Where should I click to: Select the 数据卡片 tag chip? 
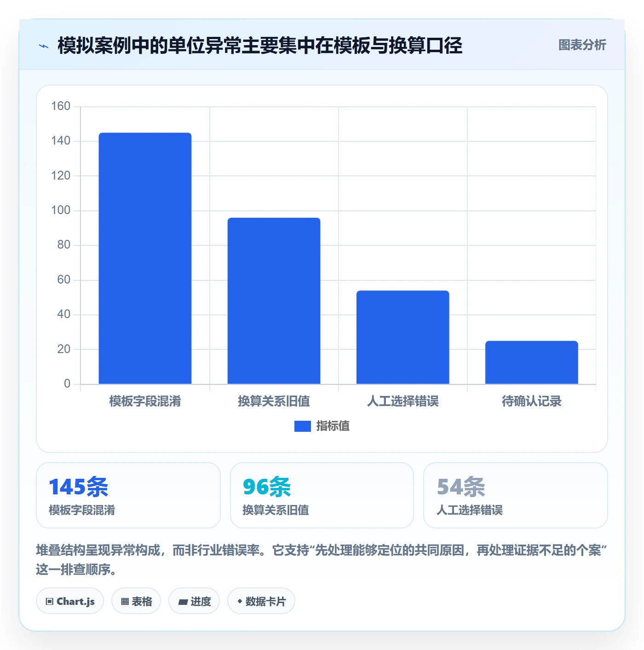point(261,601)
